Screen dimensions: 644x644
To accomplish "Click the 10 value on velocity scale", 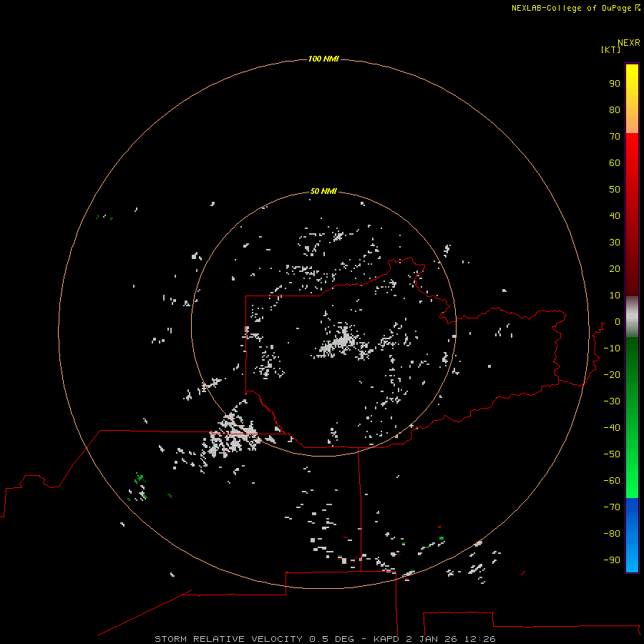I will 615,296.
